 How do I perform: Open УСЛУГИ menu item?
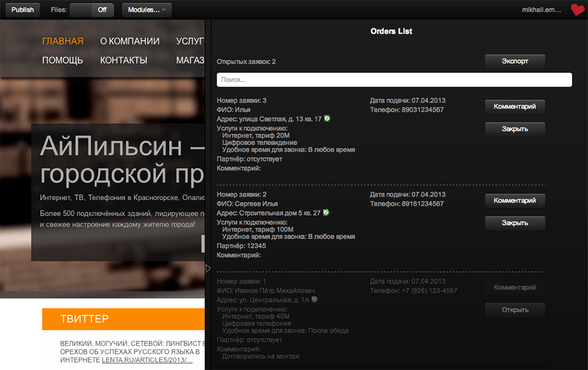point(191,41)
